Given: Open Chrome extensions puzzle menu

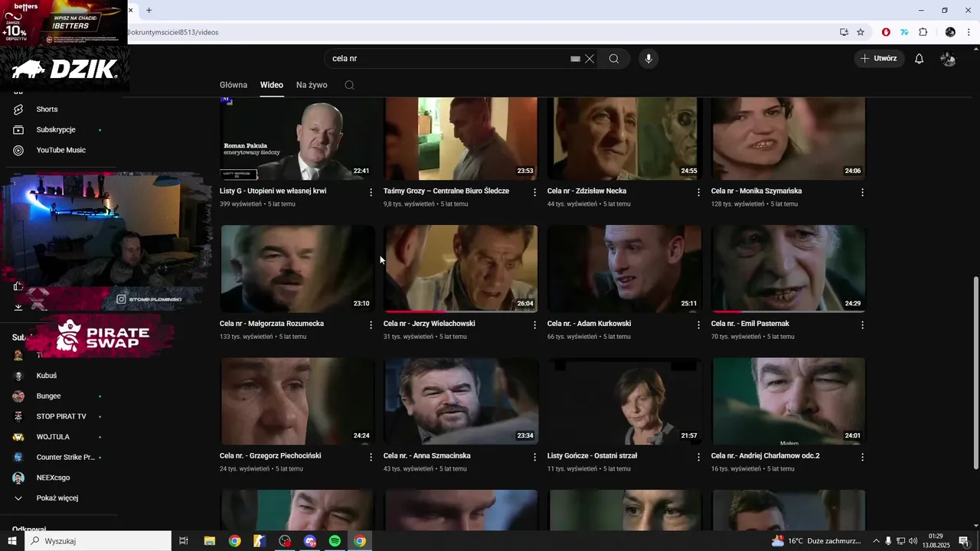Looking at the screenshot, I should tap(923, 32).
